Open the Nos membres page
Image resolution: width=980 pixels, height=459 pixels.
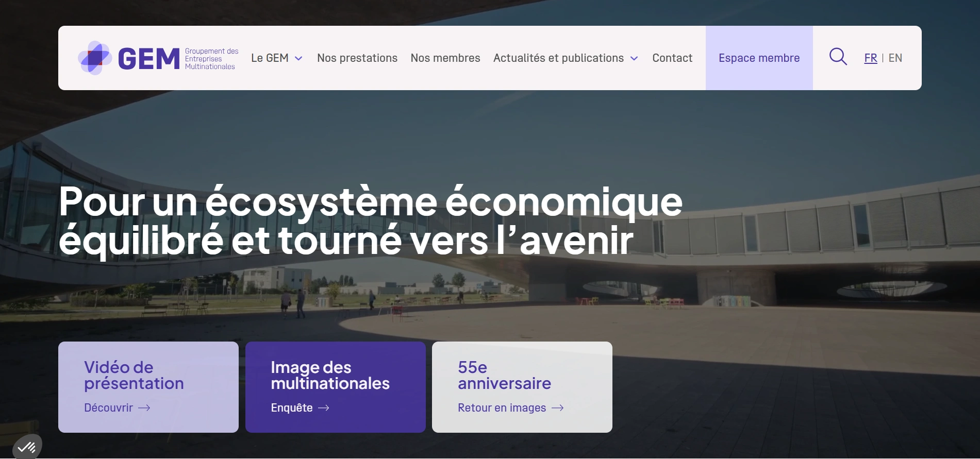click(x=445, y=58)
